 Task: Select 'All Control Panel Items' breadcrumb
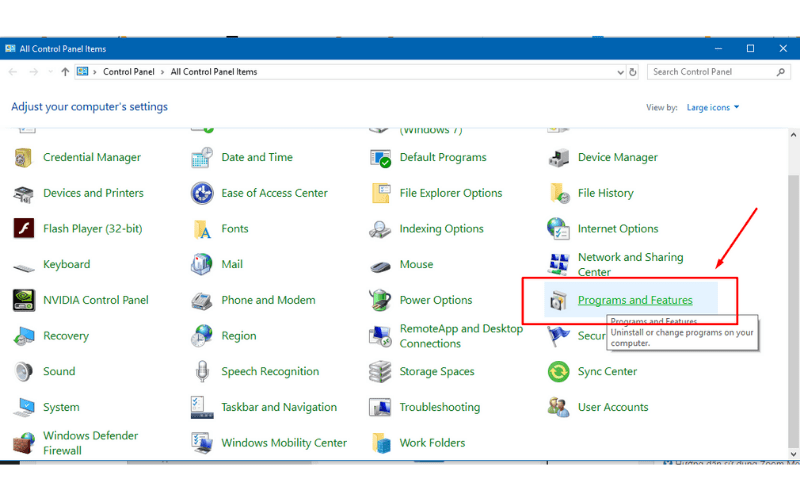pos(214,72)
